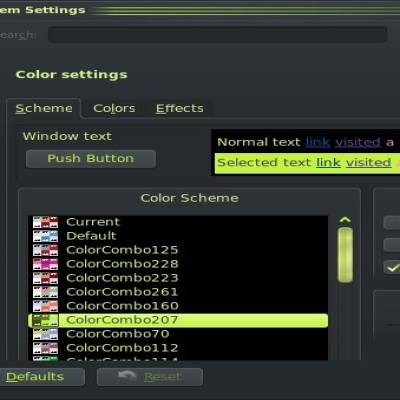Image resolution: width=400 pixels, height=400 pixels.
Task: Click the Normal text preview words
Action: pos(259,142)
